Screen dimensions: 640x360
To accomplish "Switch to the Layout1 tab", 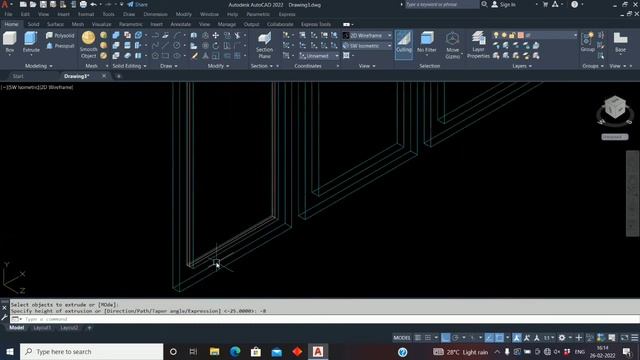I will 42,328.
